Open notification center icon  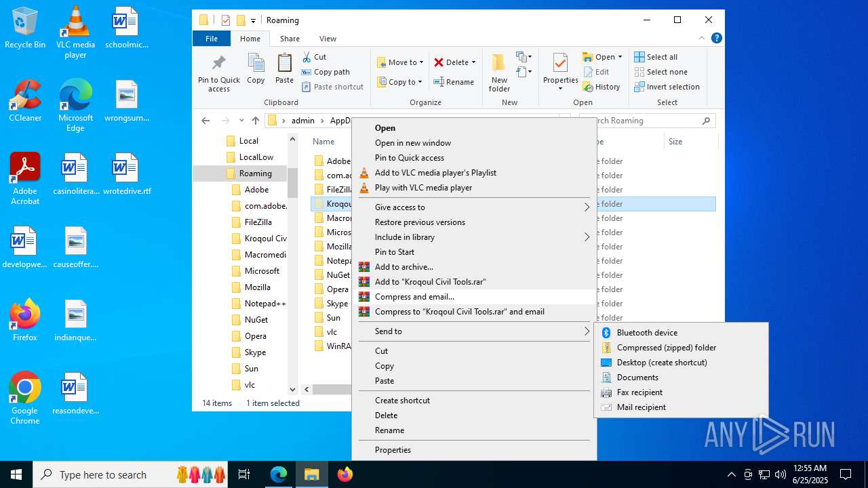point(846,474)
